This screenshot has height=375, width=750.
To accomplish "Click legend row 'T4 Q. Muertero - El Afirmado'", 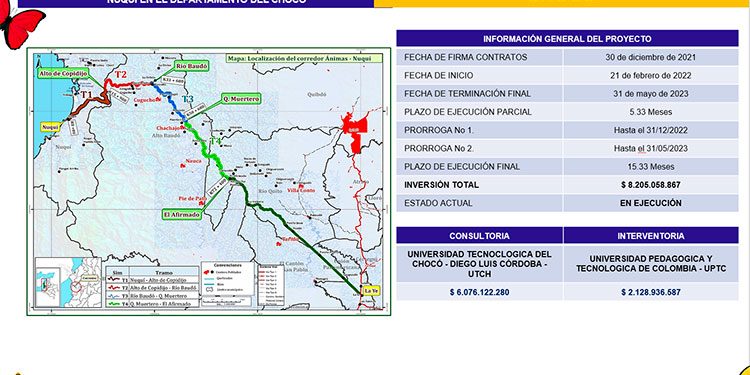I will coord(152,304).
